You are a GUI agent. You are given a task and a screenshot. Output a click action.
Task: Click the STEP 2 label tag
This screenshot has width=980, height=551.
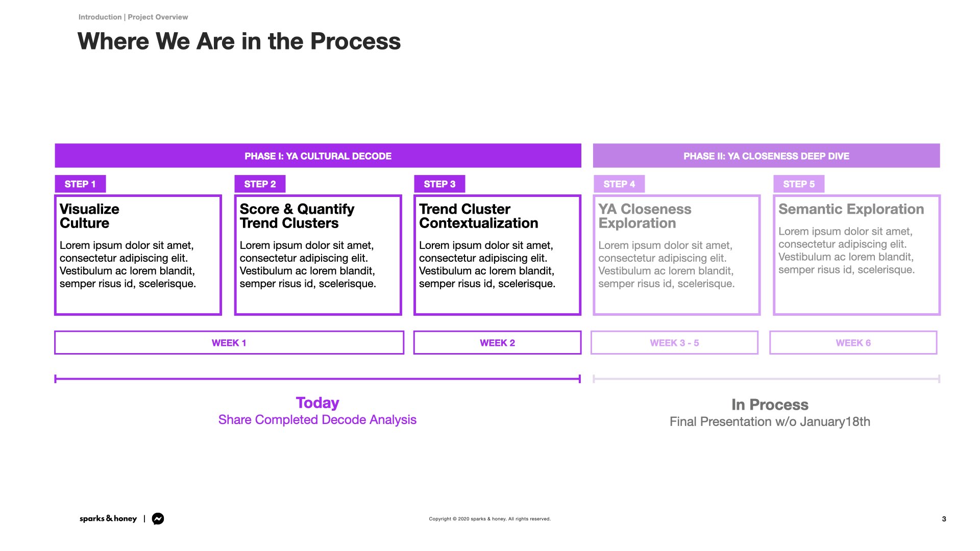click(x=260, y=184)
